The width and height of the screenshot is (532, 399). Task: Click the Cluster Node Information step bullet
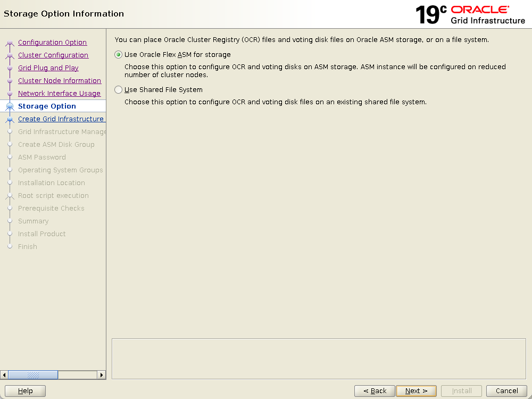coord(10,81)
